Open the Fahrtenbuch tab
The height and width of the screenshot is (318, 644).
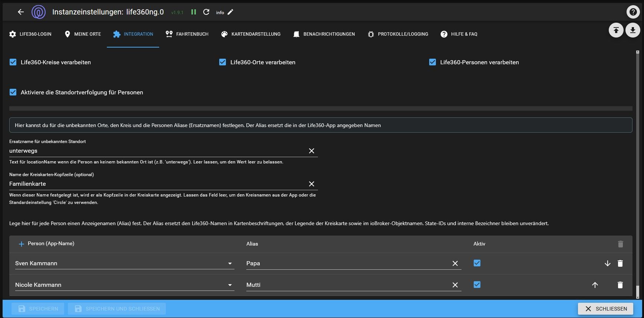tap(187, 34)
